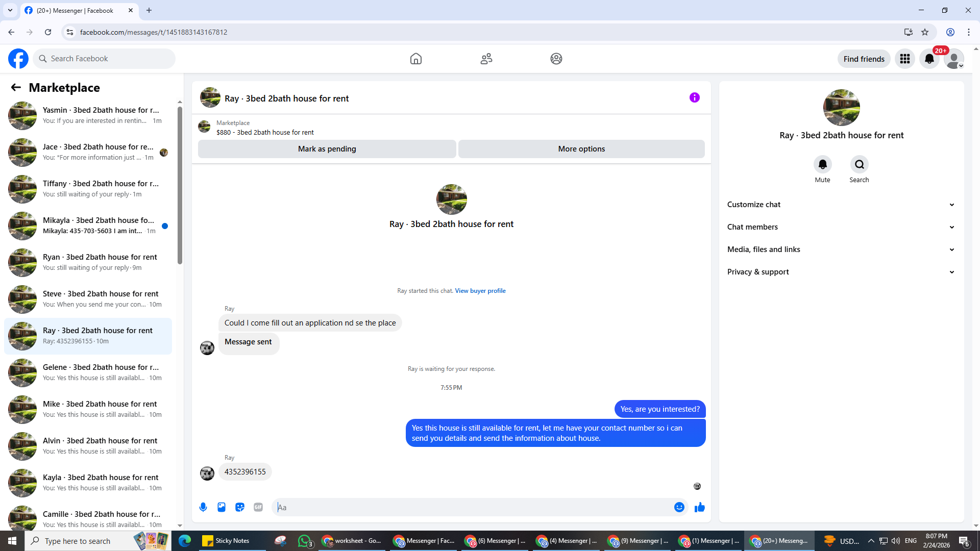Open the GIF picker icon

click(258, 507)
